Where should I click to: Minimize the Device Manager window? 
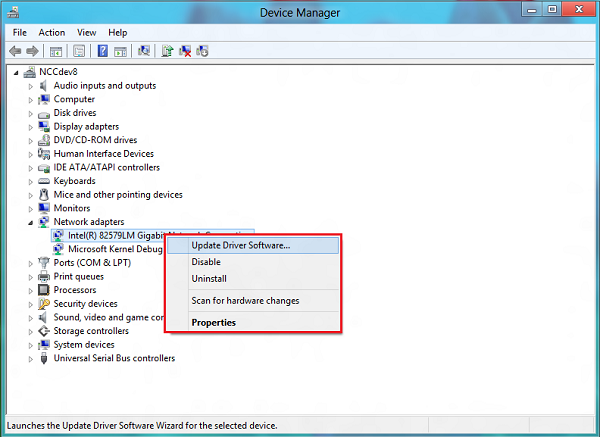(x=532, y=9)
